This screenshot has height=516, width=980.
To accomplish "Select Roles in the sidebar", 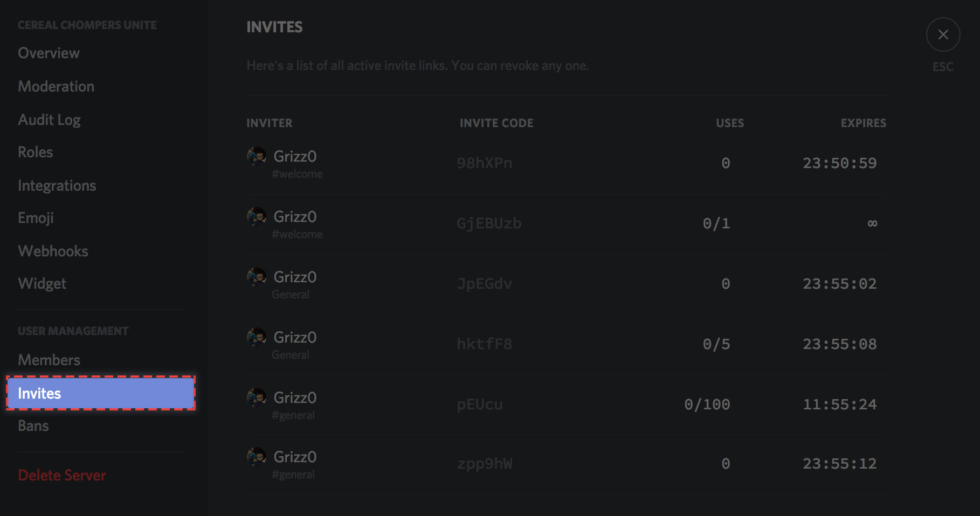I will click(36, 152).
